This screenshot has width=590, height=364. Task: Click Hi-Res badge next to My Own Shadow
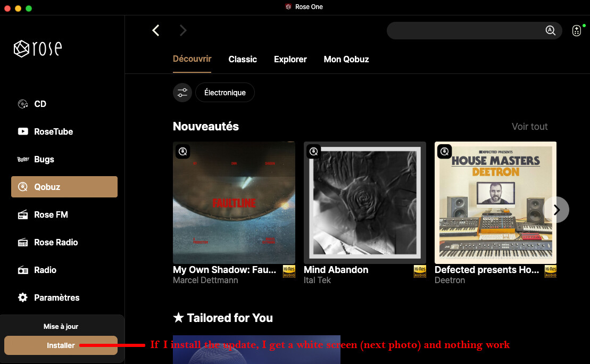point(289,271)
